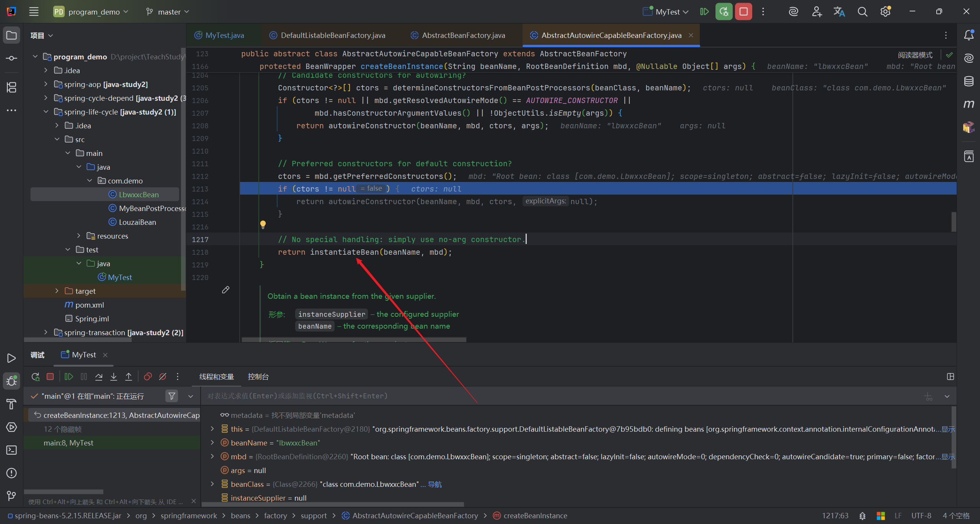
Task: Toggle the intention lightbulb at line 1216
Action: (x=263, y=224)
